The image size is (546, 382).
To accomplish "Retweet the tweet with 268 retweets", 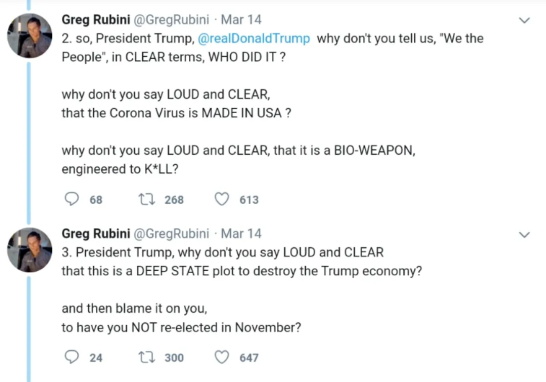I will [147, 200].
